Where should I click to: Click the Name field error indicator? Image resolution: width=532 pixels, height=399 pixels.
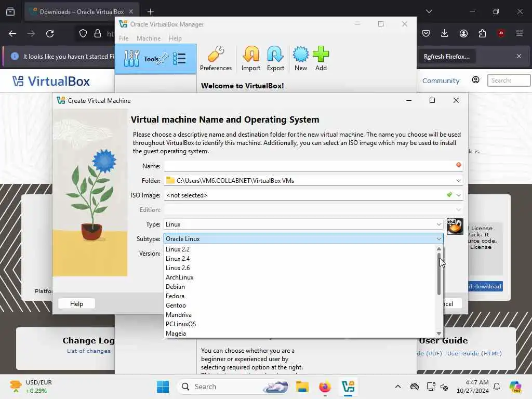[x=459, y=165]
